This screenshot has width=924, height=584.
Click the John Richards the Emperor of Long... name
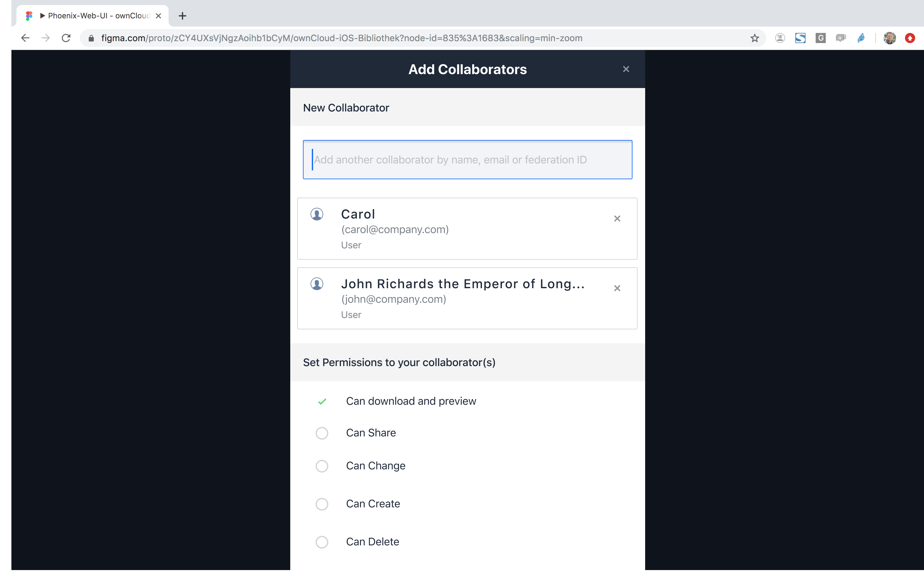[463, 284]
